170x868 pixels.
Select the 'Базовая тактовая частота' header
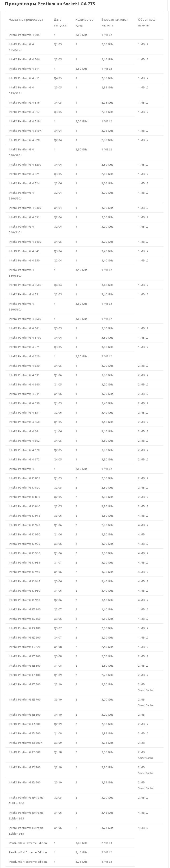115,22
